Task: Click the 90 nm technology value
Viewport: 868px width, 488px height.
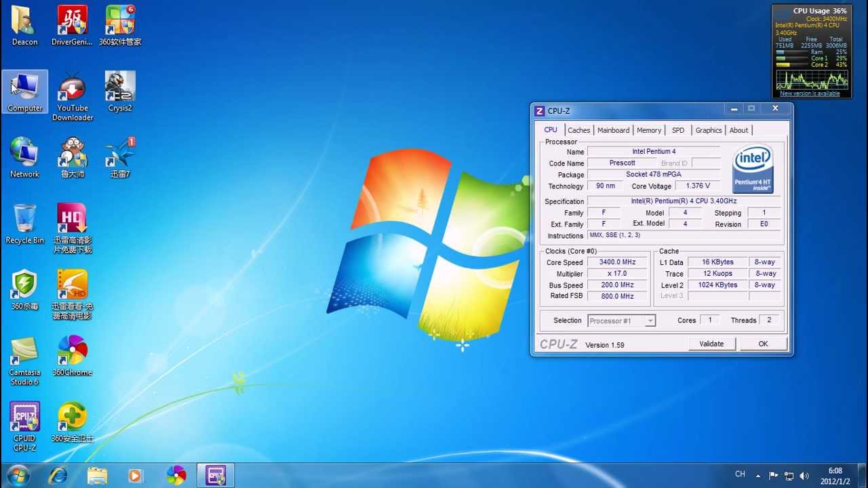Action: point(606,186)
